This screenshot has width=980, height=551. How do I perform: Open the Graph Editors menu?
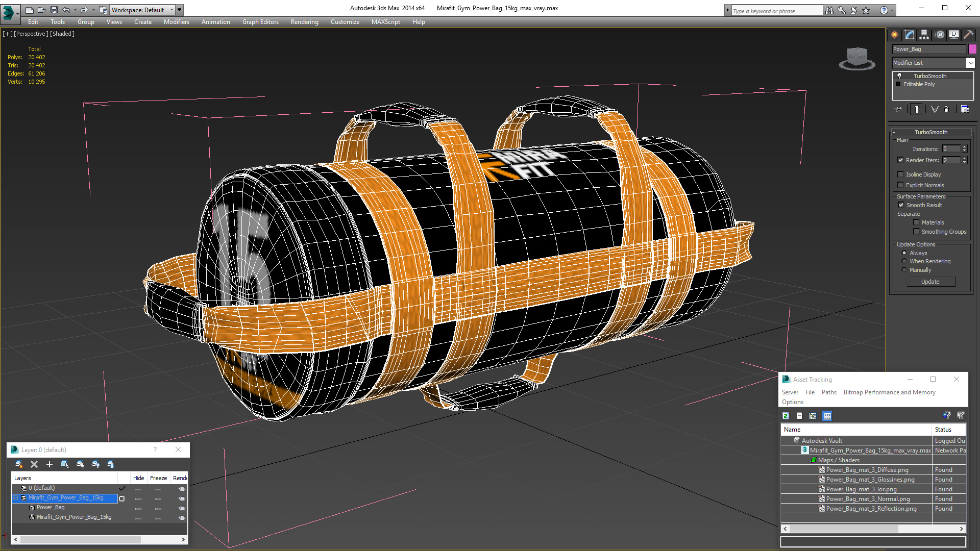260,22
